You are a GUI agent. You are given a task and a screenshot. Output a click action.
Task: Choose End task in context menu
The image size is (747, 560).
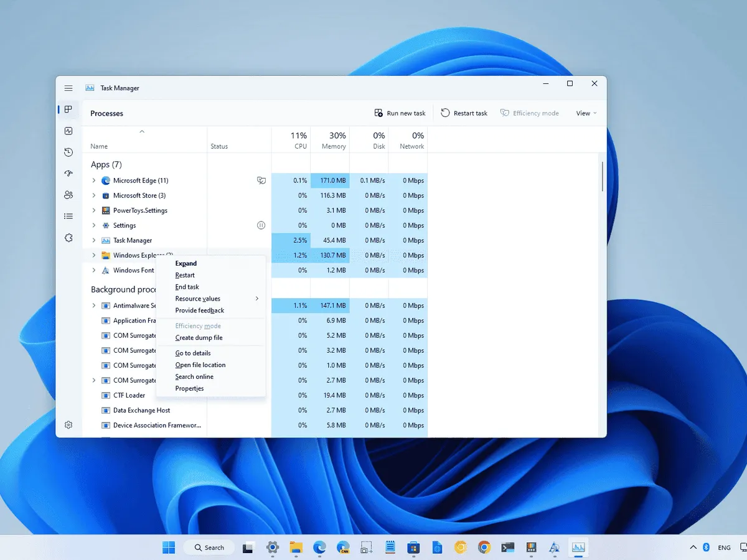tap(187, 287)
